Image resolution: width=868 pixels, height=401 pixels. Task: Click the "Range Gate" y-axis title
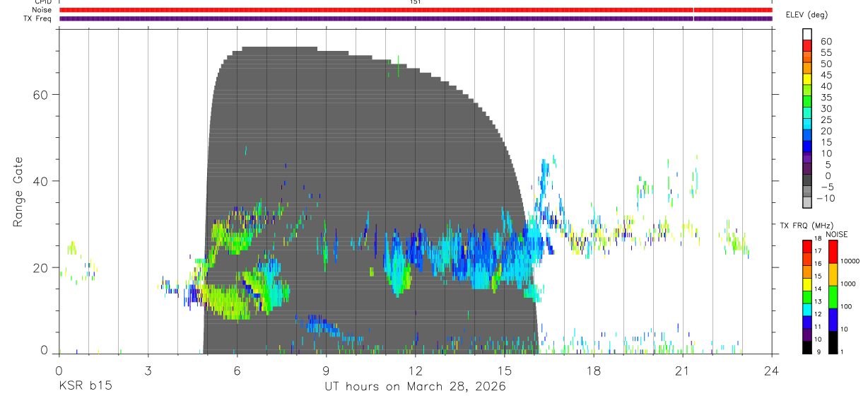18,192
